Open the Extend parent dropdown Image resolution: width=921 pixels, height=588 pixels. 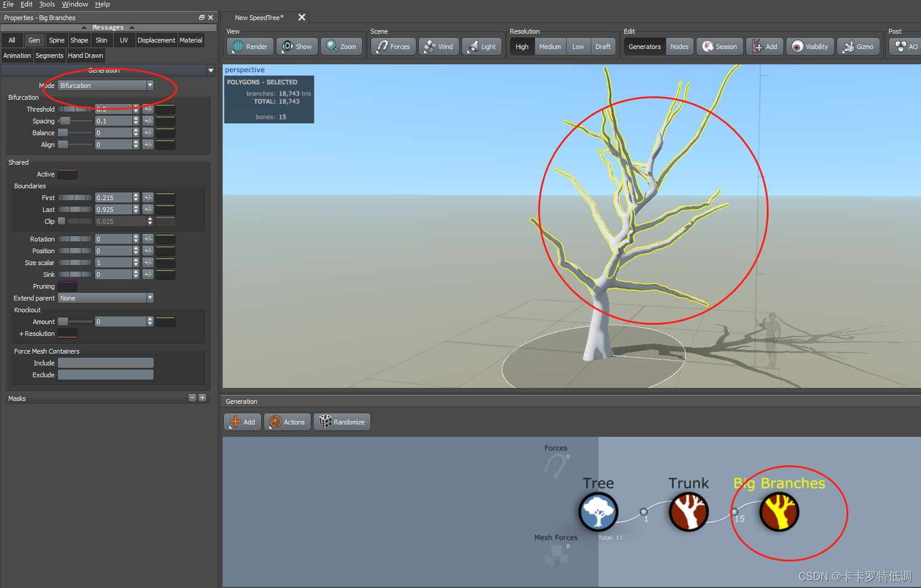(x=106, y=298)
